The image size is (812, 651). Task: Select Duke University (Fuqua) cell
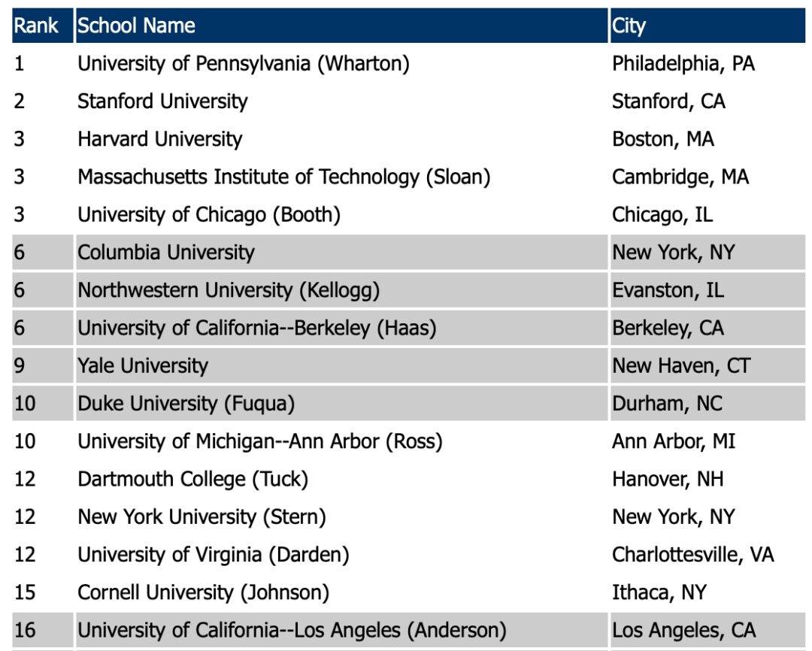pyautogui.click(x=186, y=404)
